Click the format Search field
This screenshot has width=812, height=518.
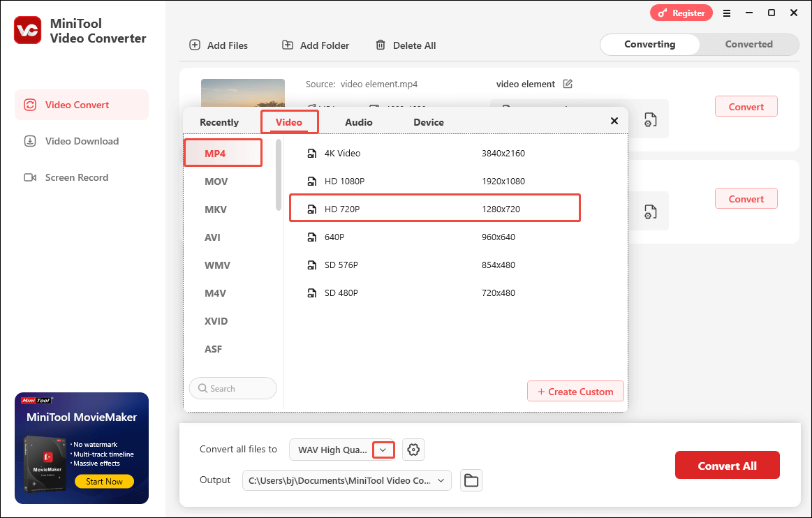click(x=232, y=389)
